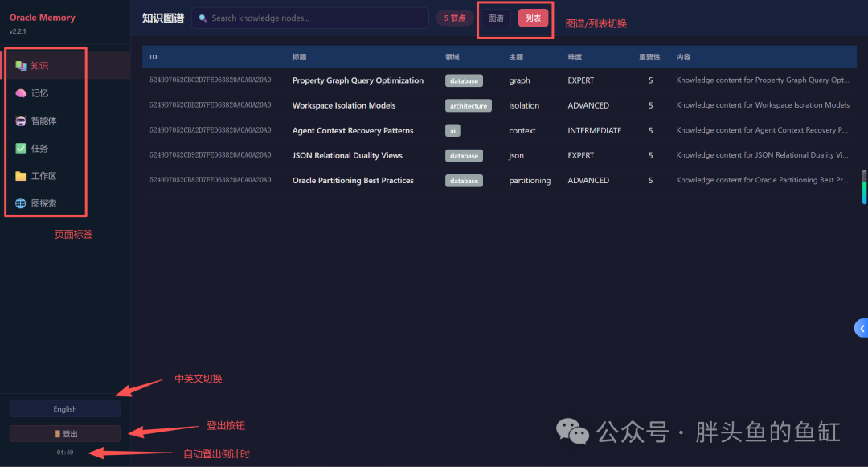This screenshot has height=467, width=868.
Task: Click the 知识 knowledge icon in sidebar
Action: (x=20, y=66)
